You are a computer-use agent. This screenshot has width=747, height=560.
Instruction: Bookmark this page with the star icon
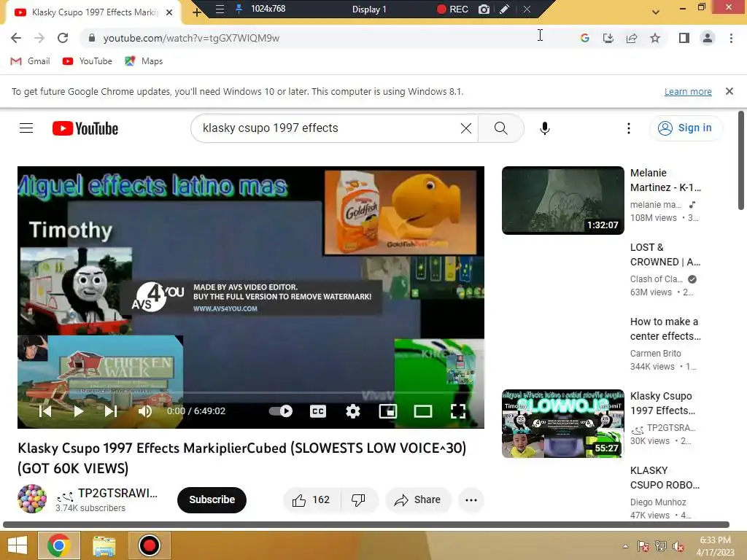tap(655, 38)
